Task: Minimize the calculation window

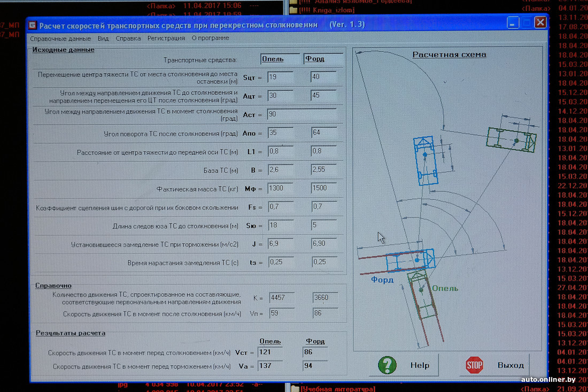Action: [x=513, y=22]
